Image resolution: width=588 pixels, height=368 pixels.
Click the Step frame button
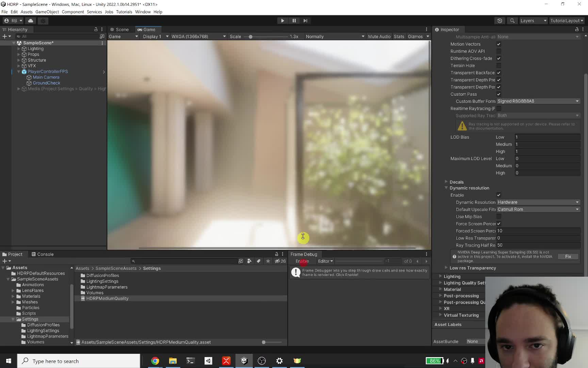[305, 21]
